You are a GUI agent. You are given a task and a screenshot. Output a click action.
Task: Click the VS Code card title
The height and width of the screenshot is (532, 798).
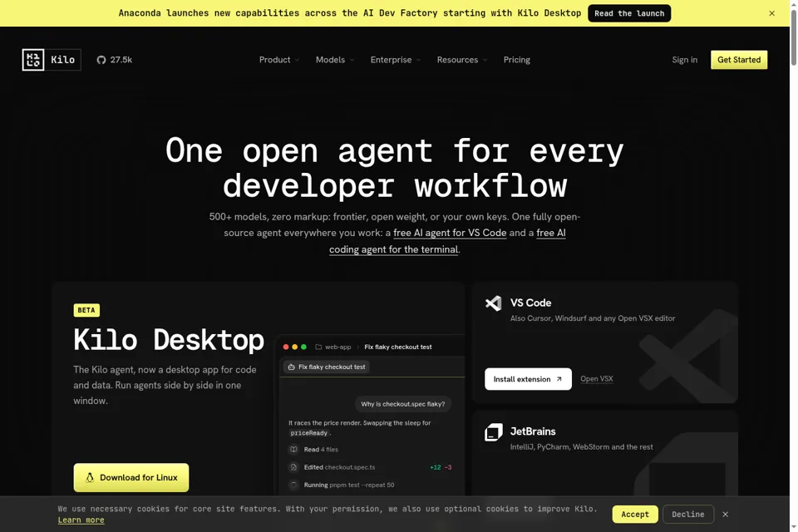point(531,303)
